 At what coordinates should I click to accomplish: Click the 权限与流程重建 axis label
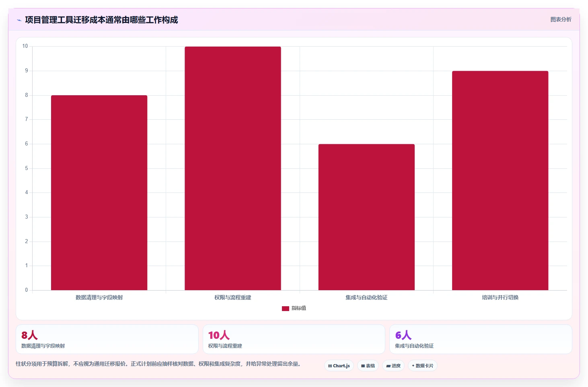coord(233,297)
